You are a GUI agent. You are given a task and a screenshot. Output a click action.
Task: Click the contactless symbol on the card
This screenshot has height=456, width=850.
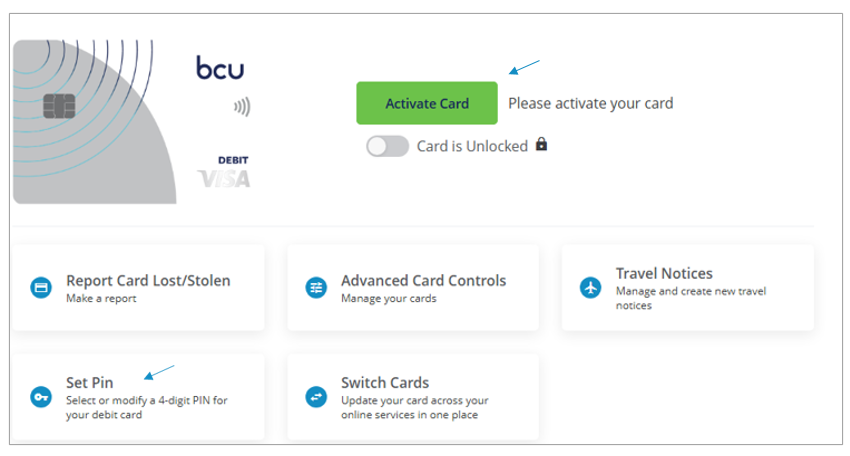tap(241, 105)
